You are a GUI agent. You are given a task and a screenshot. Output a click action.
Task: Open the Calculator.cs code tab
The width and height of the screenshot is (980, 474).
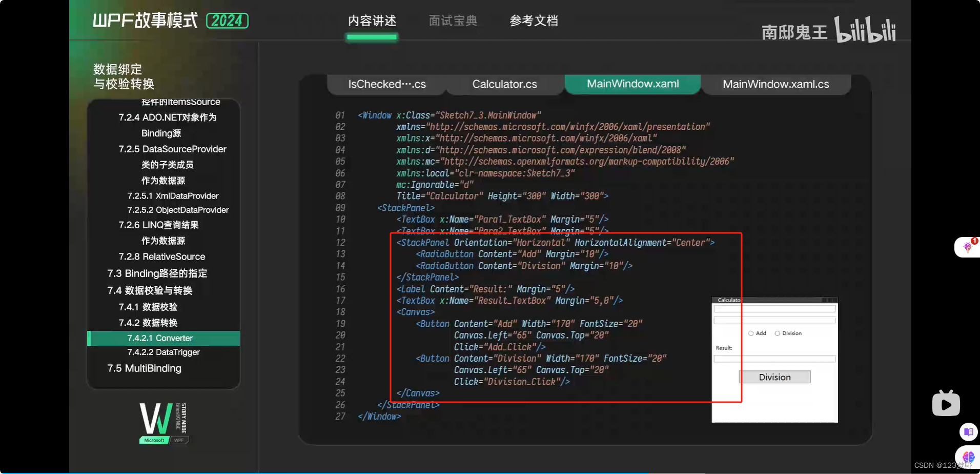(x=505, y=84)
